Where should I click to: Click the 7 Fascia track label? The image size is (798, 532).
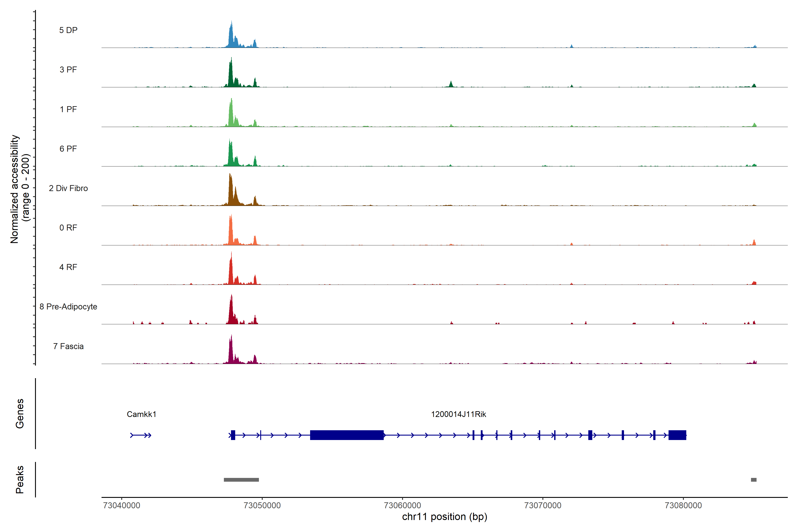click(68, 346)
